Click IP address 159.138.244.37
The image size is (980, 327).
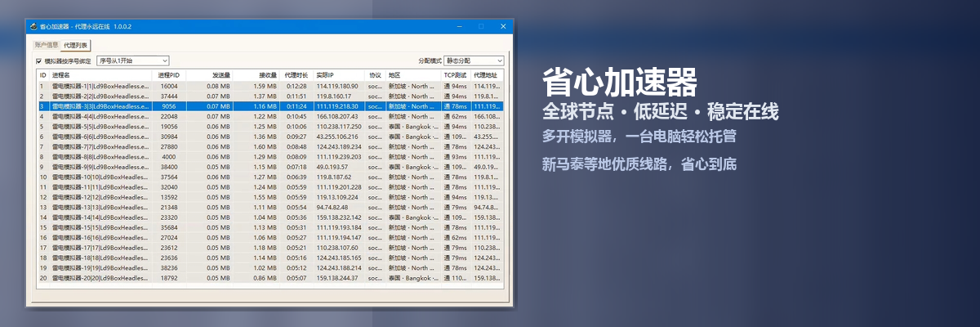click(x=337, y=278)
